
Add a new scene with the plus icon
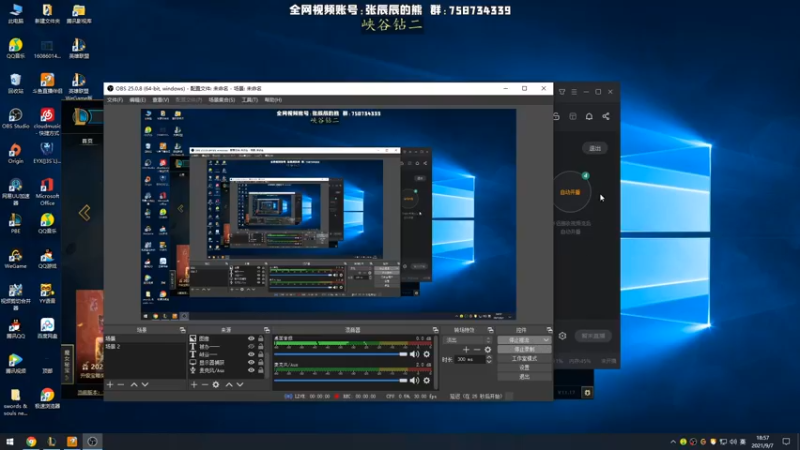pos(110,384)
